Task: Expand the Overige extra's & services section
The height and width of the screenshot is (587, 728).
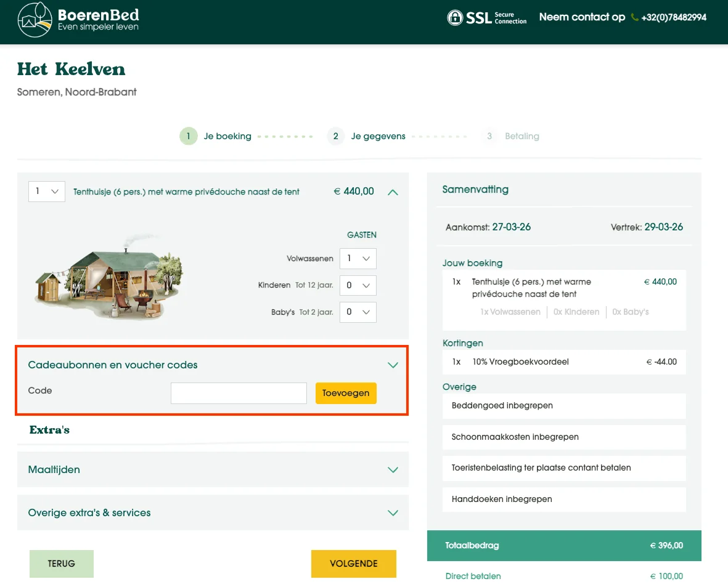Action: 393,512
